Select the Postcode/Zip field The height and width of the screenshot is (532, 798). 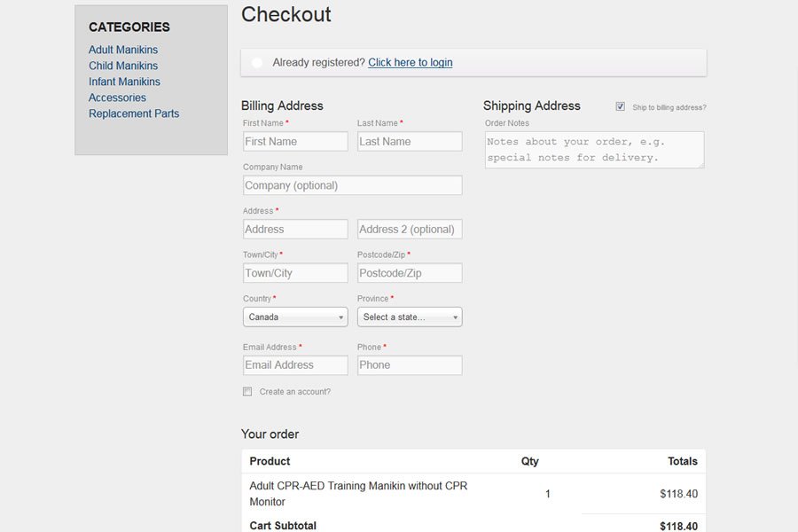click(410, 273)
